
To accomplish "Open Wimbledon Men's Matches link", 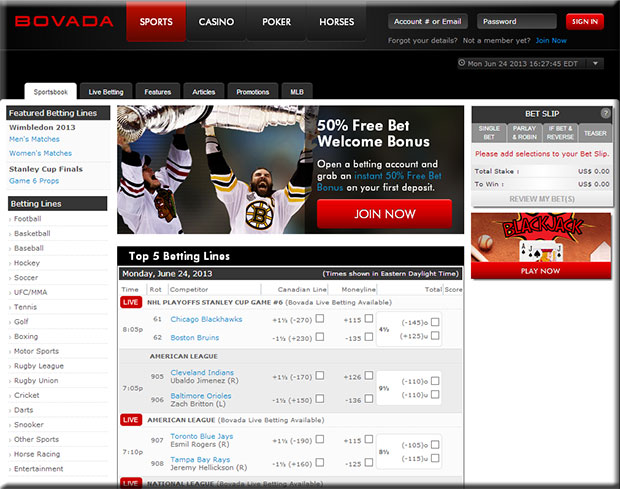I will [x=34, y=139].
